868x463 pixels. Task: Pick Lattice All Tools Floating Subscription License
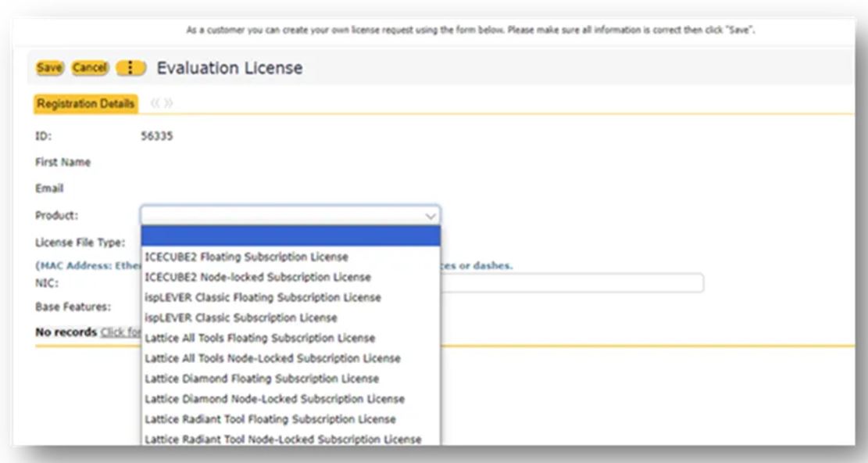(291, 338)
